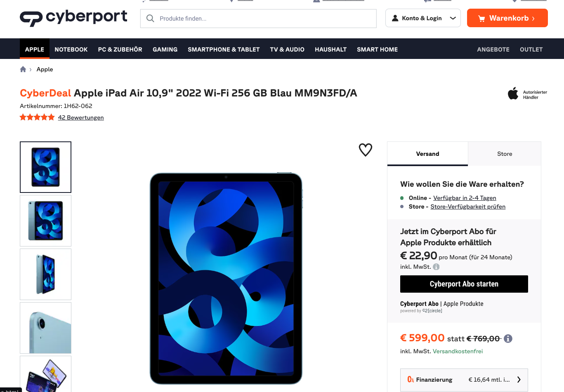Click the Produkte finden search field
The width and height of the screenshot is (564, 392).
(258, 19)
